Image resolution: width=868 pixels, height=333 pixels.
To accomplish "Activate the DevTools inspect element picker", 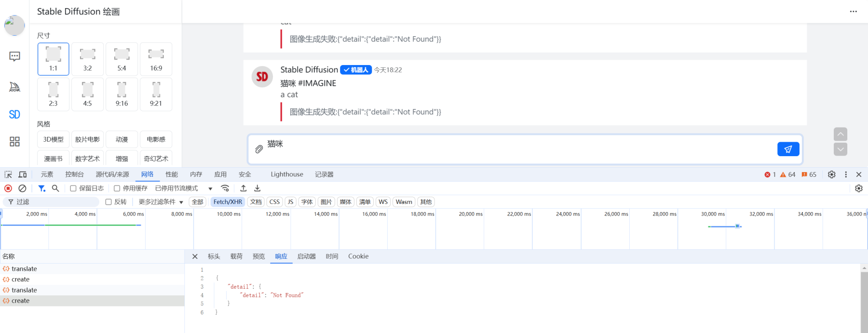I will point(8,174).
